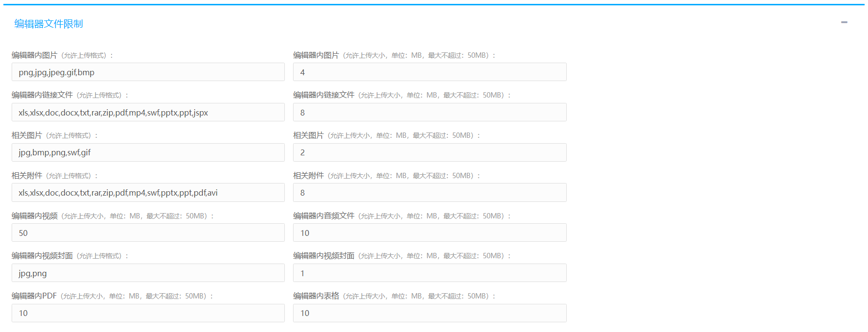Focus the 相关图片 upload size input
The height and width of the screenshot is (332, 868).
pyautogui.click(x=429, y=152)
